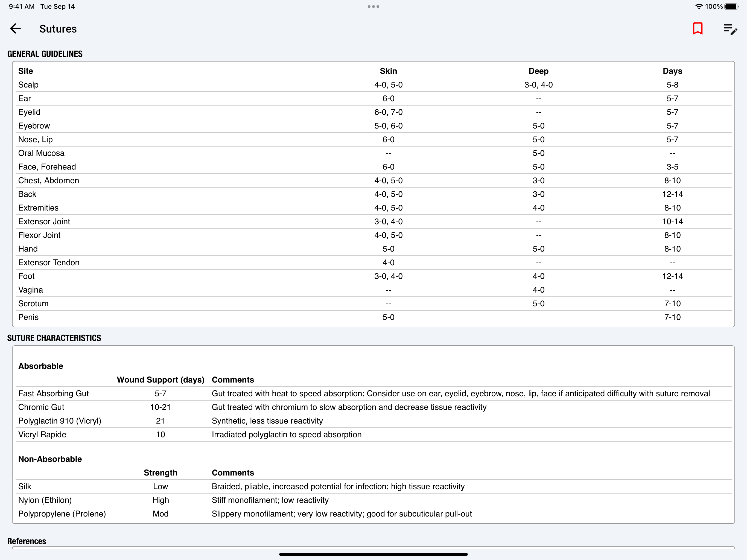
Task: Tap the Days column header
Action: 672,71
